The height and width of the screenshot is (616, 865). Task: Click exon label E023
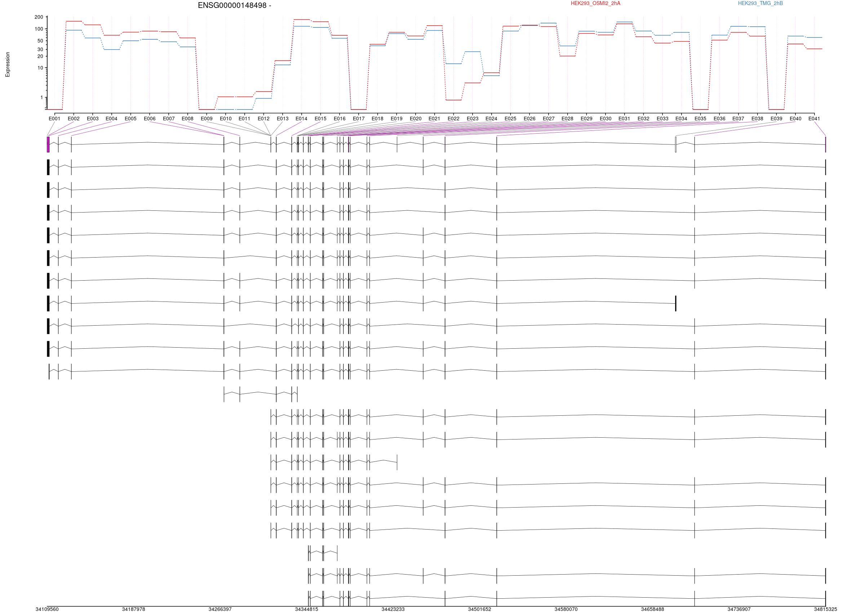coord(473,119)
